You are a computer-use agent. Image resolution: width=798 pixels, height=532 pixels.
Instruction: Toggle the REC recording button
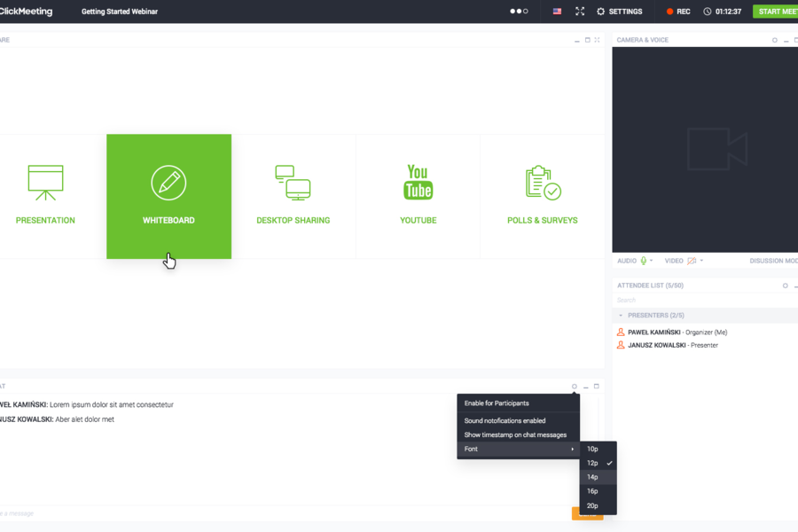[x=678, y=12]
